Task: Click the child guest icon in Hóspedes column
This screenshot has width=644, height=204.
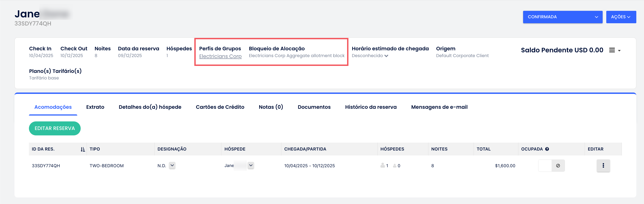Action: point(395,166)
